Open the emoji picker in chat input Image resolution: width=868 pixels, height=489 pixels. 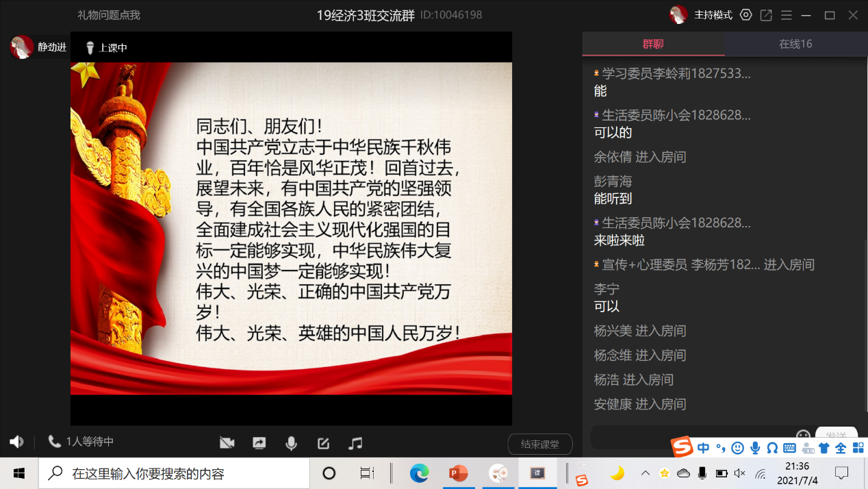click(x=803, y=436)
